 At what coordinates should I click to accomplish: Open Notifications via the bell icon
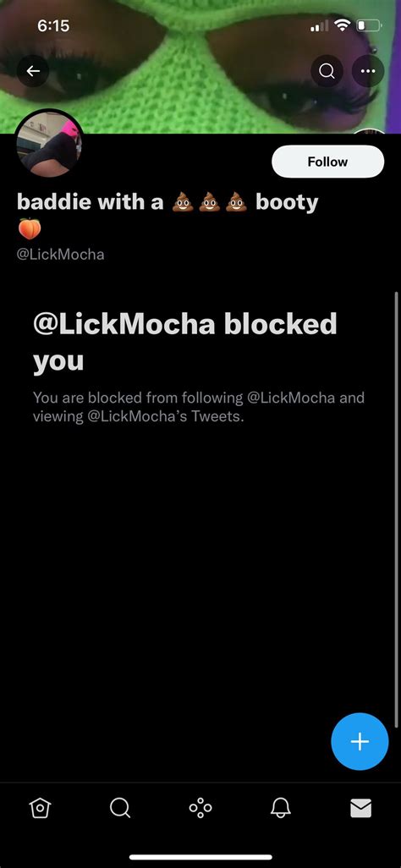click(281, 809)
